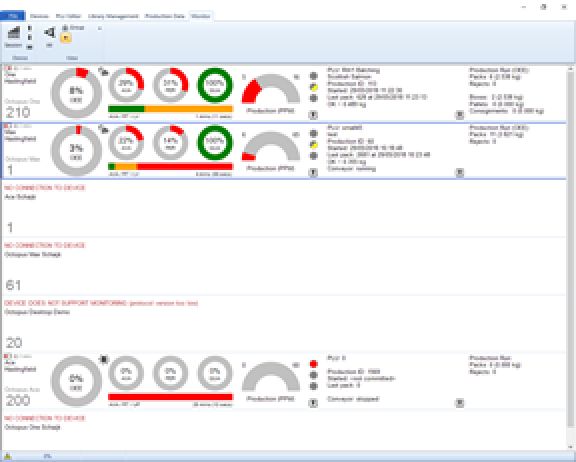576x462 pixels.
Task: Click the 3% OEE gauge
Action: tap(76, 151)
